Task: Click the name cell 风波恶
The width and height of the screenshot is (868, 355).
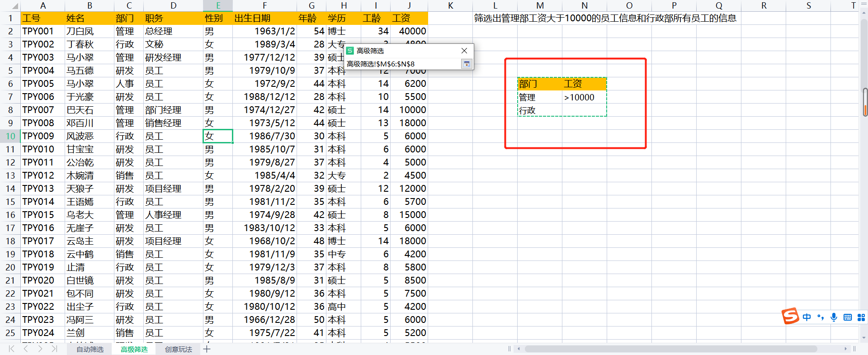Action: pyautogui.click(x=90, y=136)
